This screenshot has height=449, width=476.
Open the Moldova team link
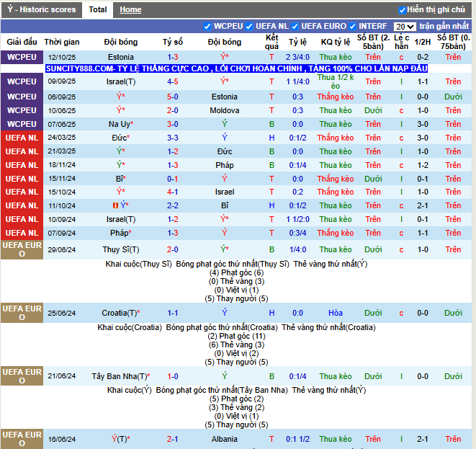[x=224, y=110]
